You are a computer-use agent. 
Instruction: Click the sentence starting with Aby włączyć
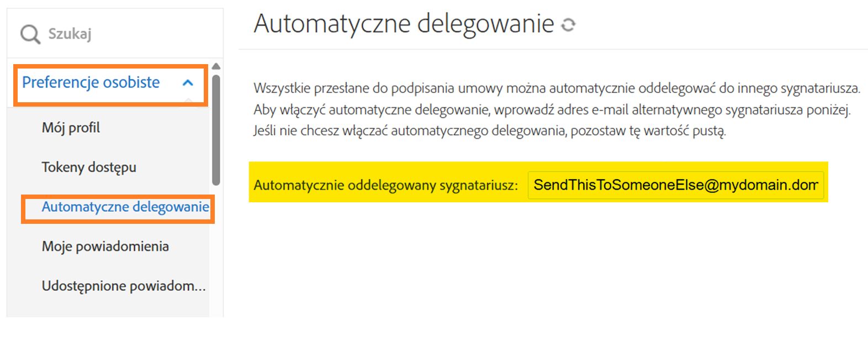(x=552, y=110)
